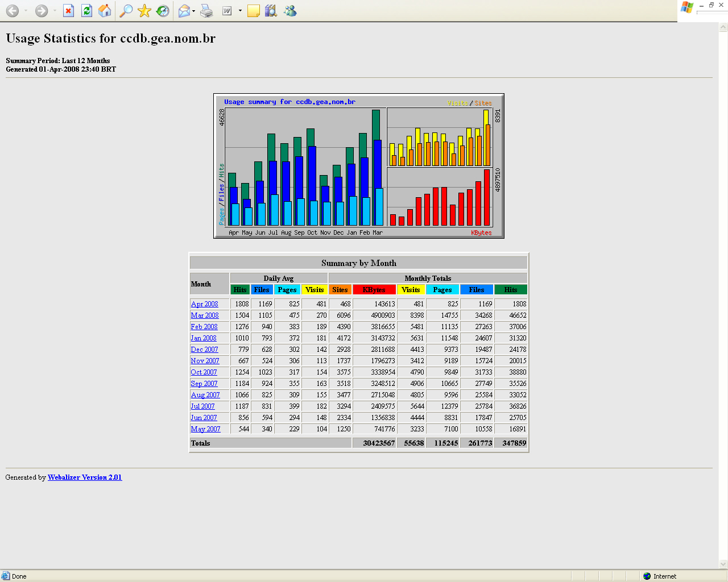Open the History clock icon
Screen dimensions: 728x582
coord(163,11)
